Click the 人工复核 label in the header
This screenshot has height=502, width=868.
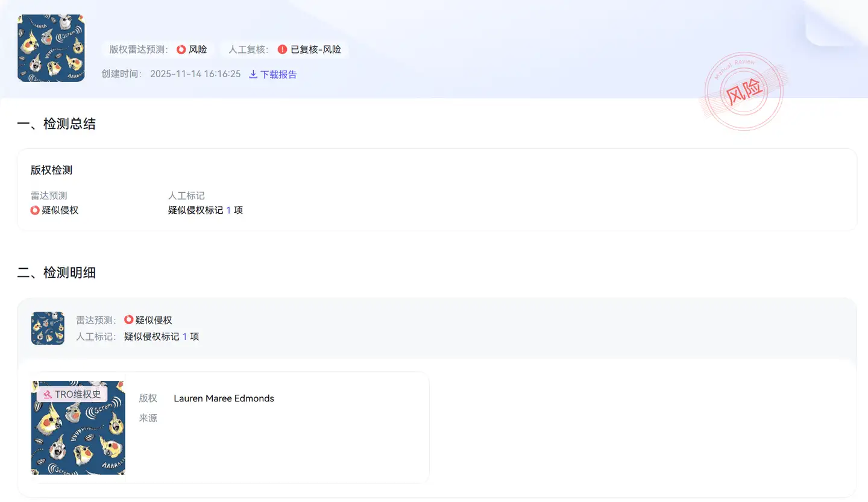(x=249, y=49)
